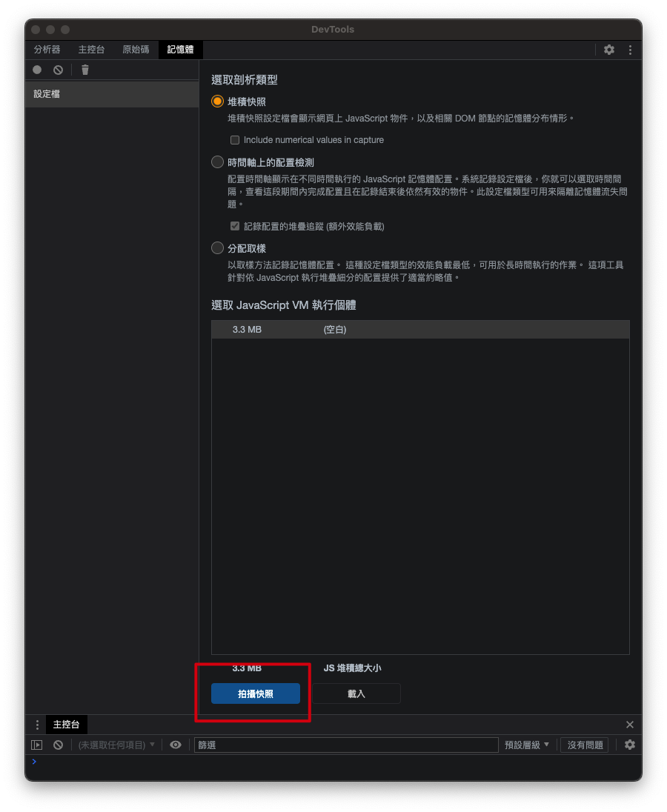667x812 pixels.
Task: Open the 未選取任何項目 context dropdown
Action: (x=116, y=745)
